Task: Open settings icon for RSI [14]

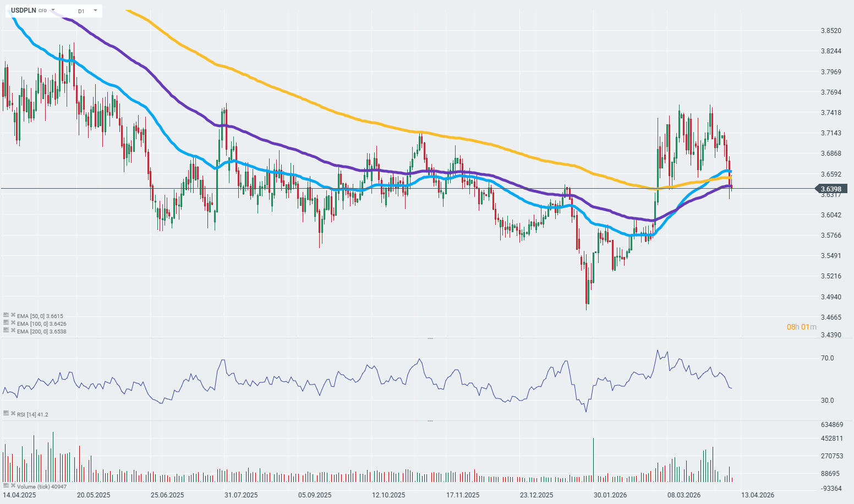Action: tap(6, 413)
